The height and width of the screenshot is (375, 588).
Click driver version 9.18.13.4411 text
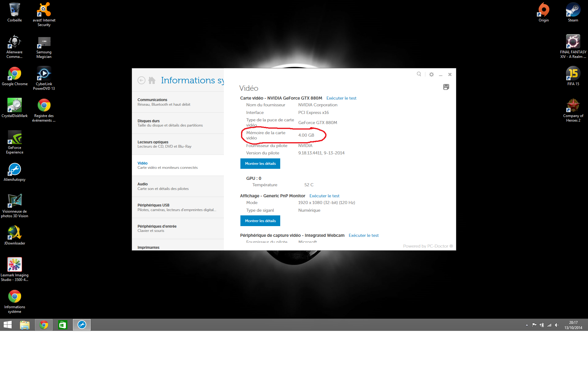click(321, 153)
